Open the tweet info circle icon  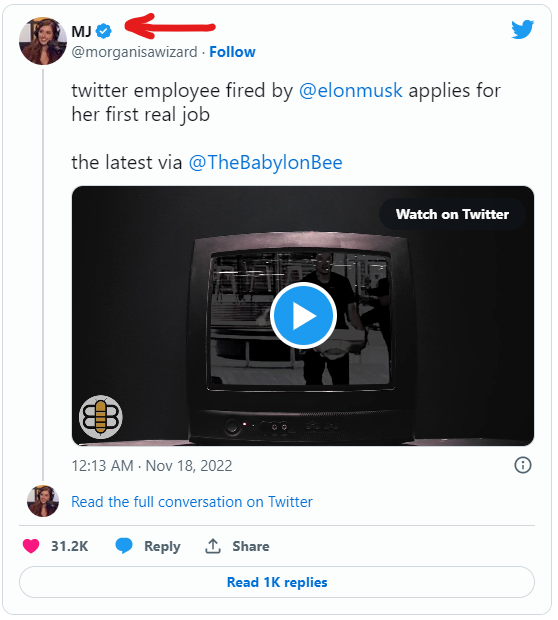pyautogui.click(x=522, y=465)
